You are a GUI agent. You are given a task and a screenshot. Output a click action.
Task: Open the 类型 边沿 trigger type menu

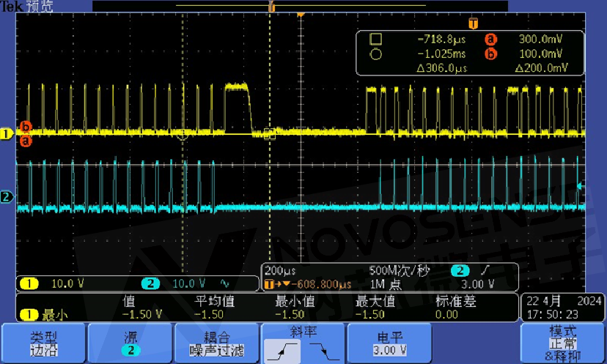[x=43, y=343]
